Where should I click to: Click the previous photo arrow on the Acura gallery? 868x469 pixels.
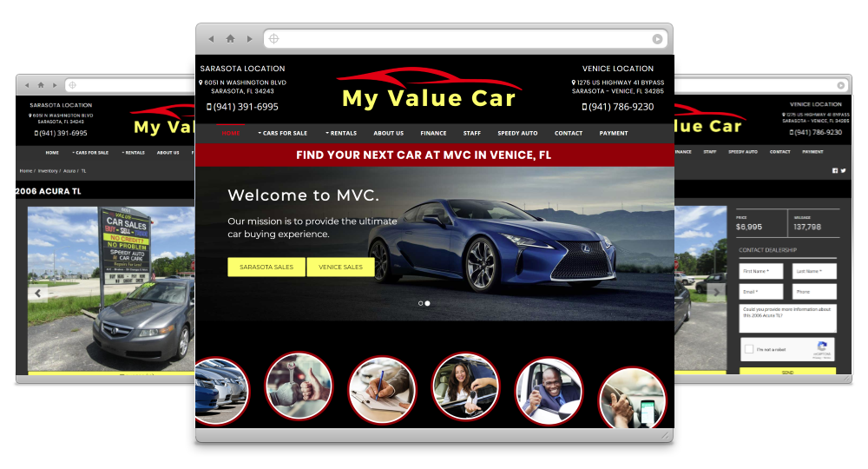(37, 293)
